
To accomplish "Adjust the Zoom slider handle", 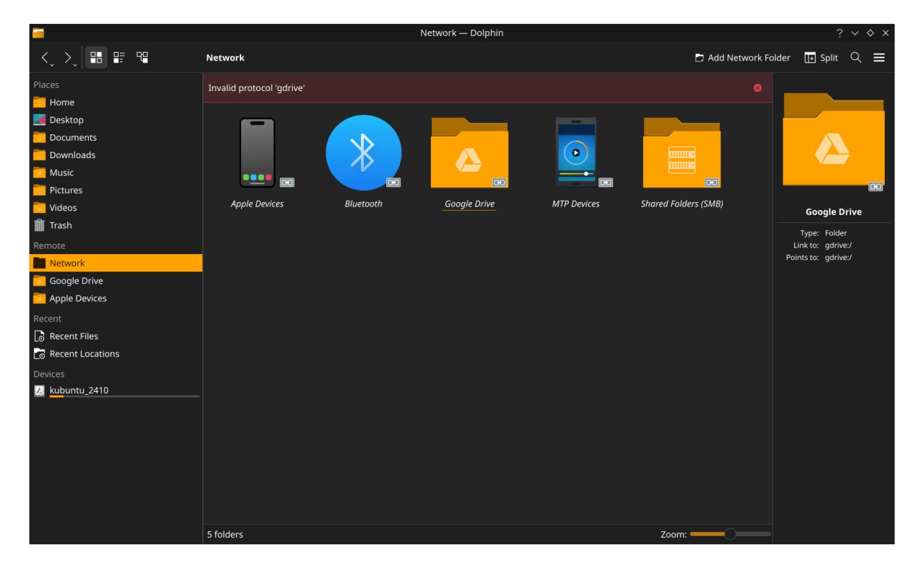I will tap(730, 534).
